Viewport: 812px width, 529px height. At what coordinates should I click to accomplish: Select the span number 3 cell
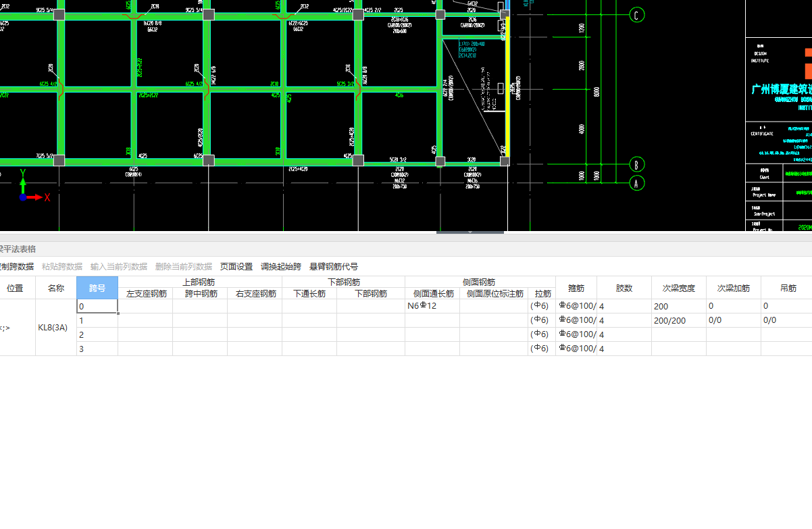tap(97, 349)
